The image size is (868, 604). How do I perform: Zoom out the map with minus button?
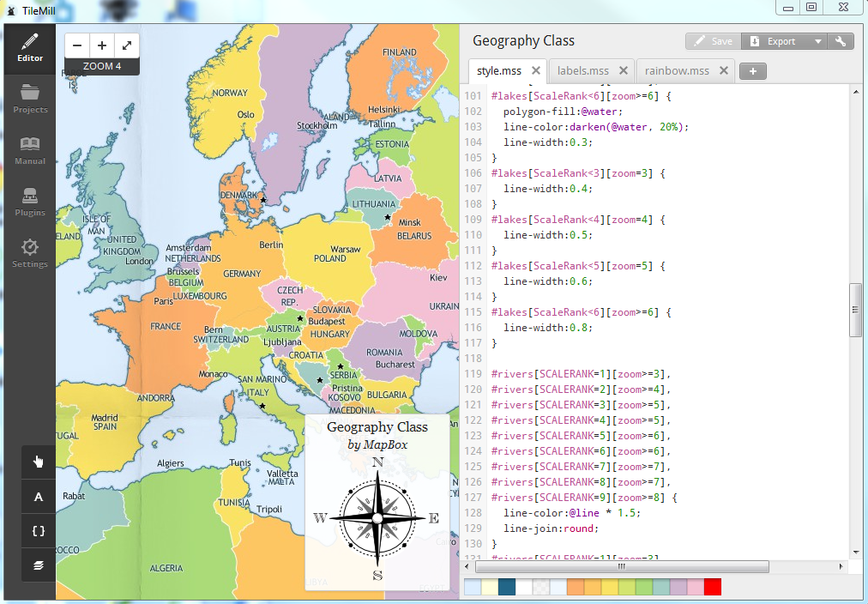[x=77, y=45]
